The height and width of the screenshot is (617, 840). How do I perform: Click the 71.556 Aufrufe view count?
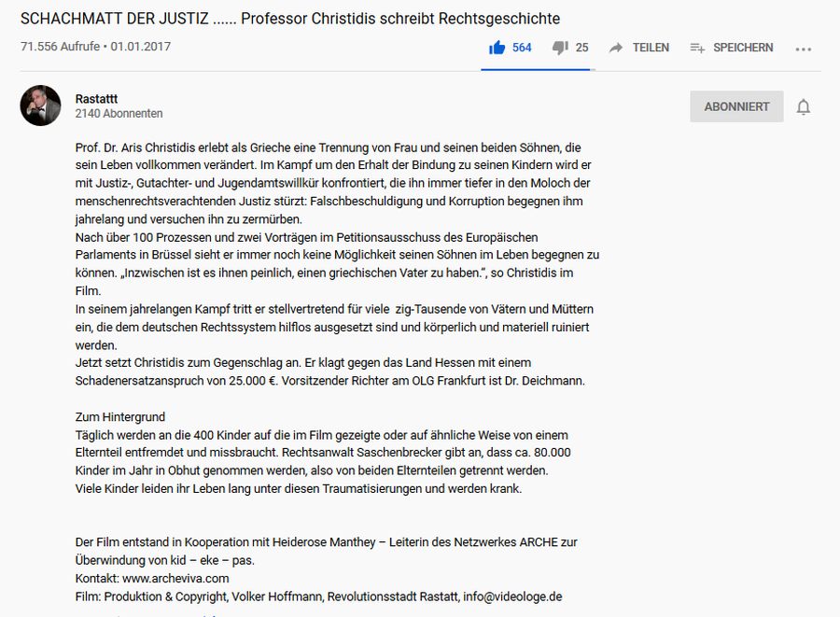tap(60, 47)
